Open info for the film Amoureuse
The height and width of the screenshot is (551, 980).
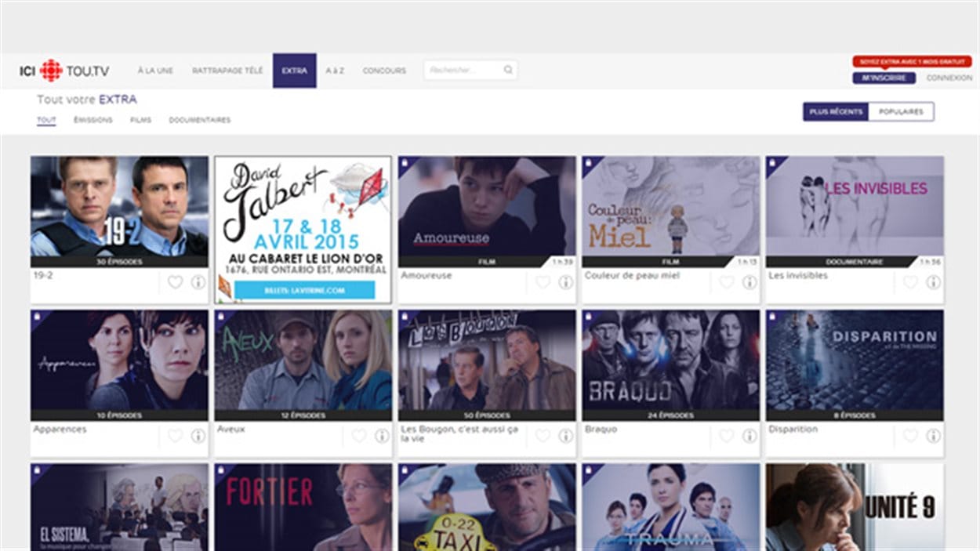coord(565,282)
